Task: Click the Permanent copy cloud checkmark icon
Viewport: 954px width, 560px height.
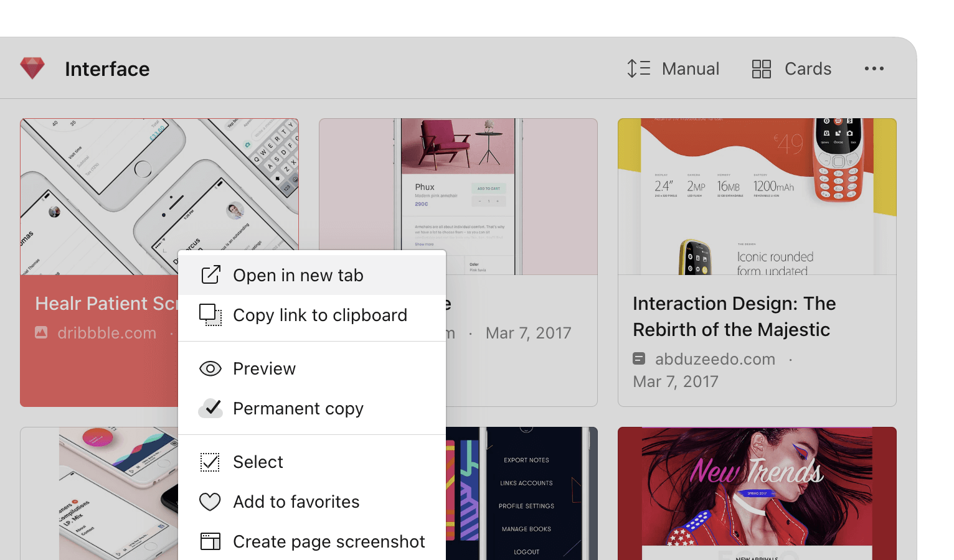Action: point(210,408)
